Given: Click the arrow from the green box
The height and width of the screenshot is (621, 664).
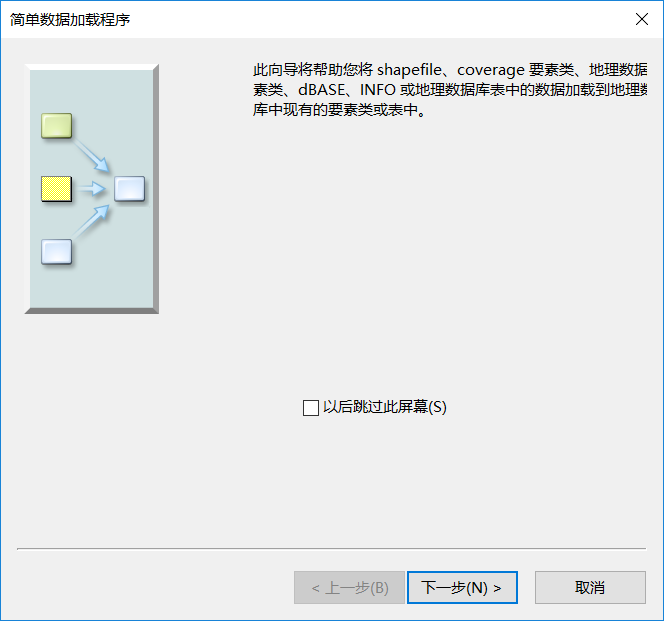Looking at the screenshot, I should coord(91,155).
